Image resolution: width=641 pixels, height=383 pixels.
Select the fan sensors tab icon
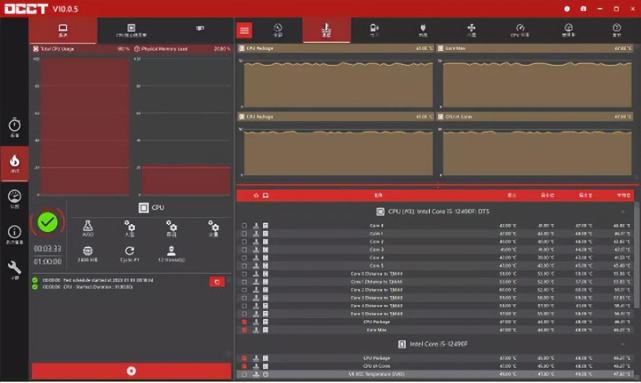[471, 30]
